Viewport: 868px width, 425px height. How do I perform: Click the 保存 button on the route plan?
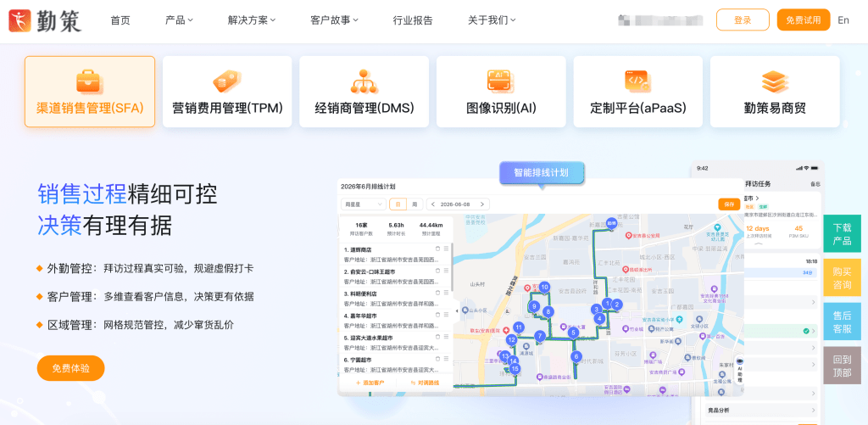pos(729,204)
